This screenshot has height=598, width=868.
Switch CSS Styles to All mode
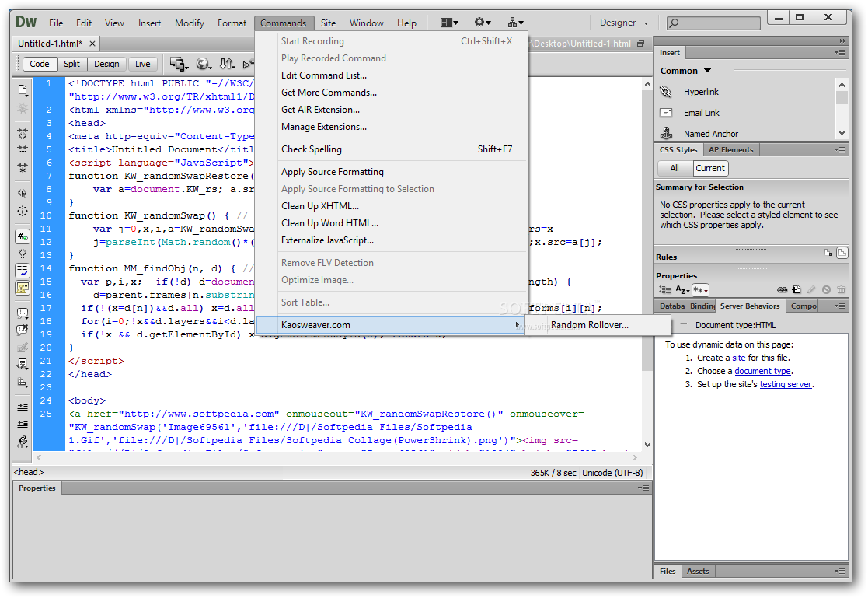(675, 168)
